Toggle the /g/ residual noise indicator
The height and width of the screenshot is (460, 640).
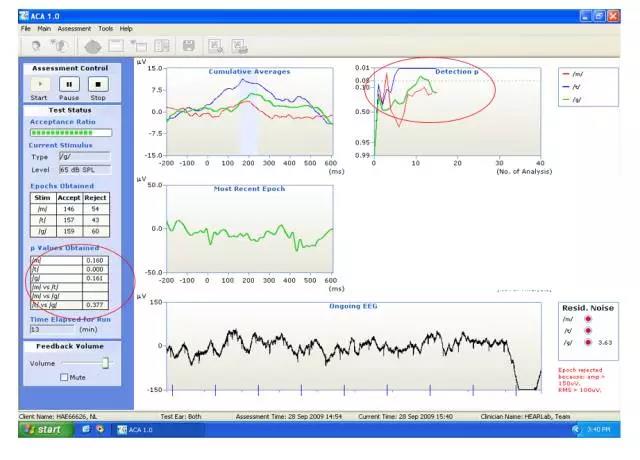[x=590, y=342]
